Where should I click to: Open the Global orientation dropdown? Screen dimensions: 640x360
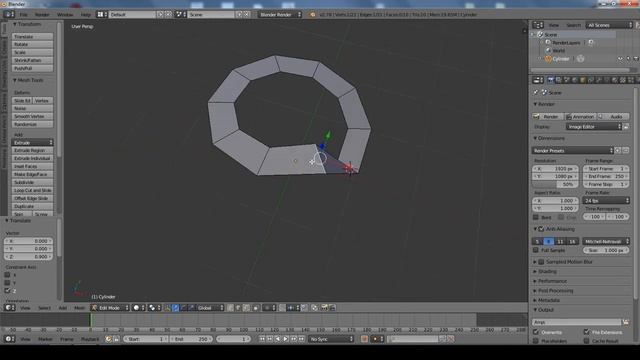point(211,308)
